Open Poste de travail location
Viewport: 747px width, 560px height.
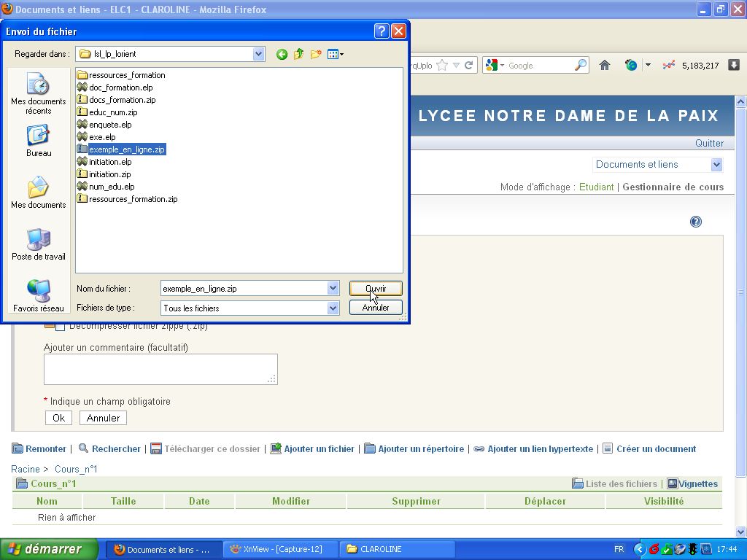coord(38,244)
